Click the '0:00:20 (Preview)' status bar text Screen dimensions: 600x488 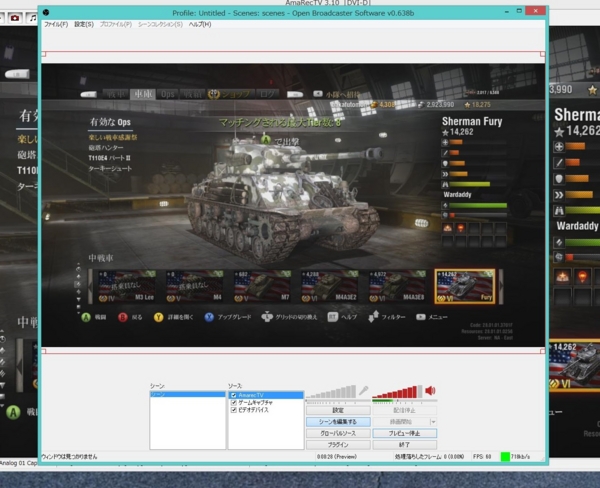[x=337, y=457]
